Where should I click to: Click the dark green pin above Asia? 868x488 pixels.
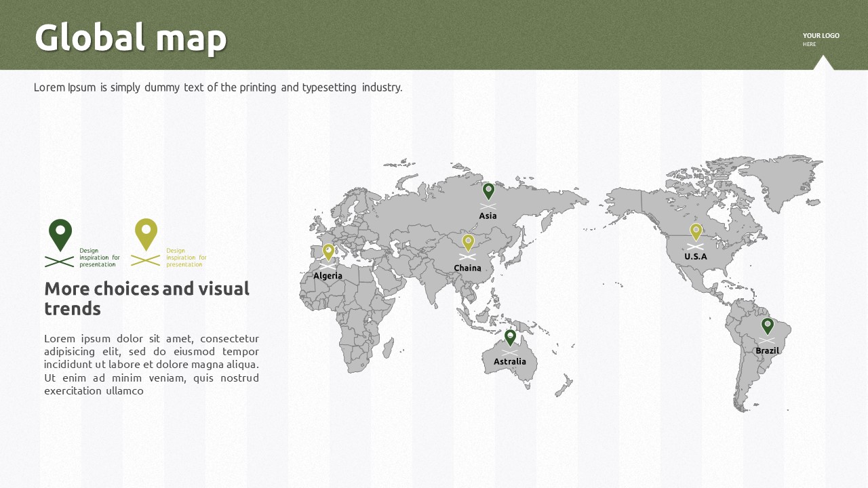click(488, 190)
